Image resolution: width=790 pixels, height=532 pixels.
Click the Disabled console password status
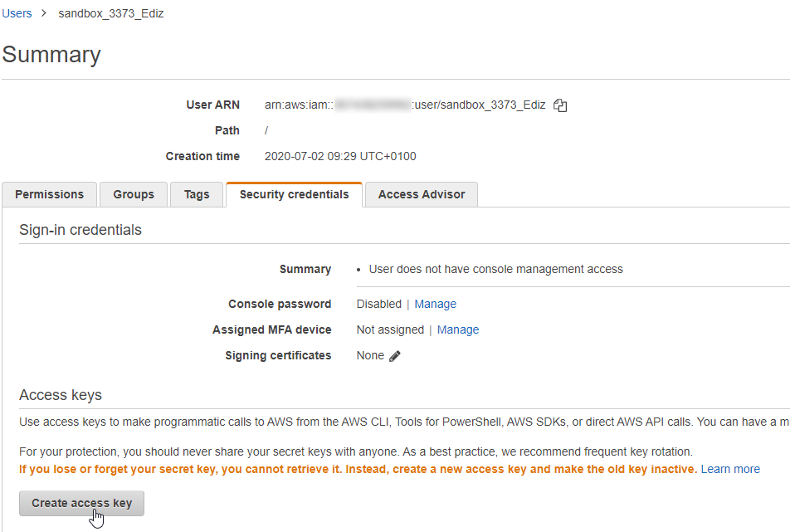click(378, 304)
